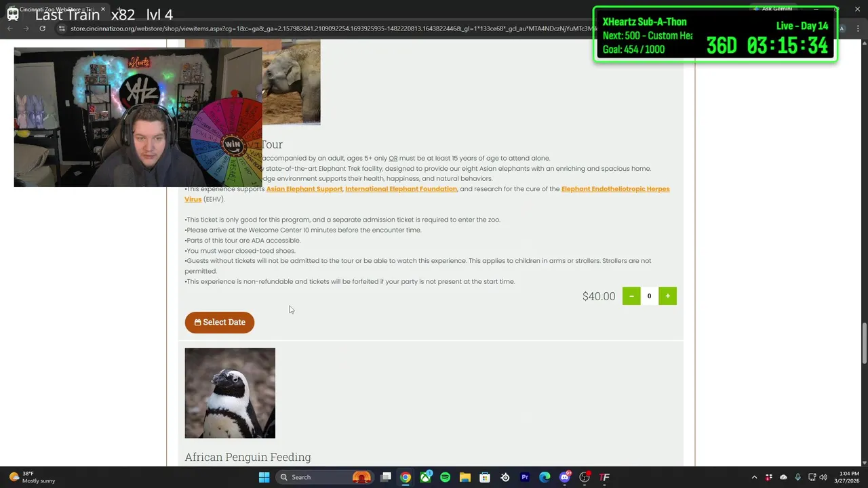Open Google Chrome from the taskbar
Screen dimensions: 868x488
pyautogui.click(x=405, y=477)
